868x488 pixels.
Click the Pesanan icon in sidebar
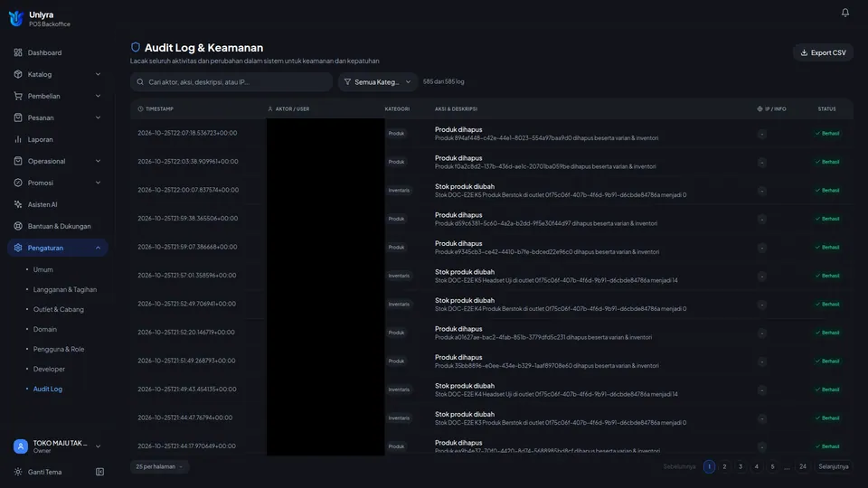(x=18, y=117)
